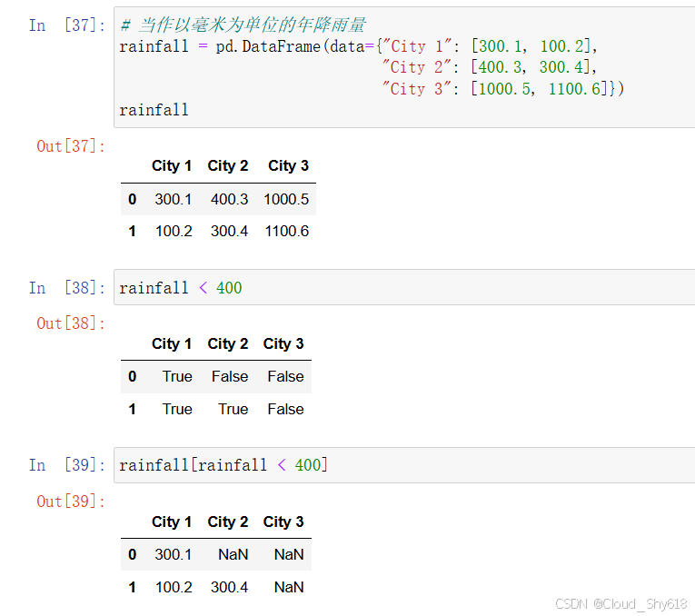Image resolution: width=695 pixels, height=616 pixels.
Task: Click City 3 header in Out[38] table
Action: pyautogui.click(x=283, y=344)
